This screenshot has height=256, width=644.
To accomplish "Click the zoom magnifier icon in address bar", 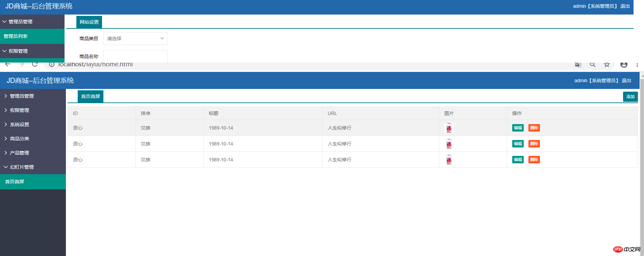I will 593,64.
